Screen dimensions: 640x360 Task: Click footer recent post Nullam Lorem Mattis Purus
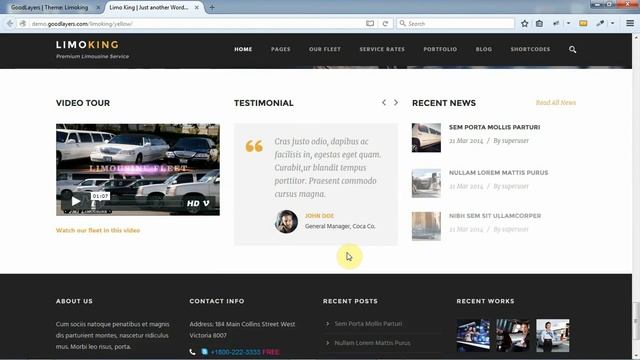click(x=372, y=343)
